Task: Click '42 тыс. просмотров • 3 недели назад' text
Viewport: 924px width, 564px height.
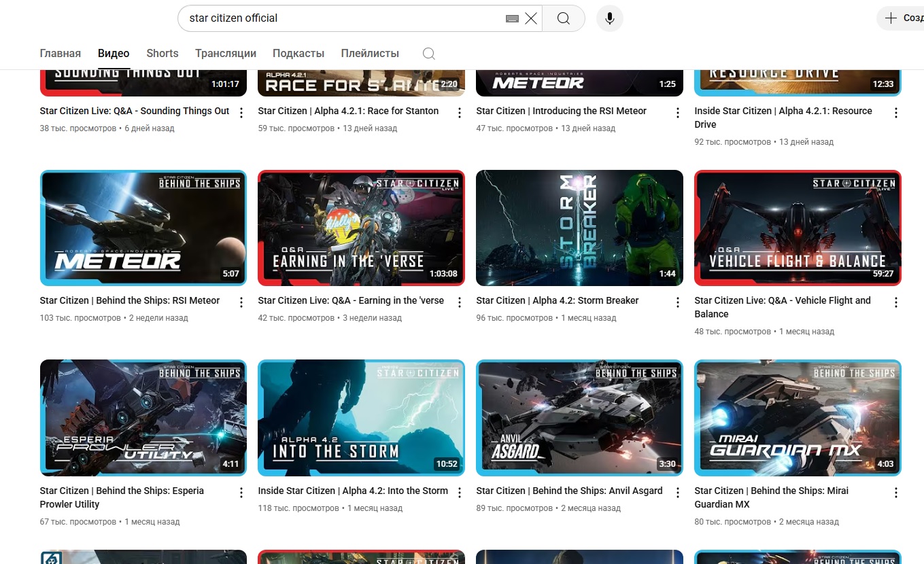Action: coord(330,318)
